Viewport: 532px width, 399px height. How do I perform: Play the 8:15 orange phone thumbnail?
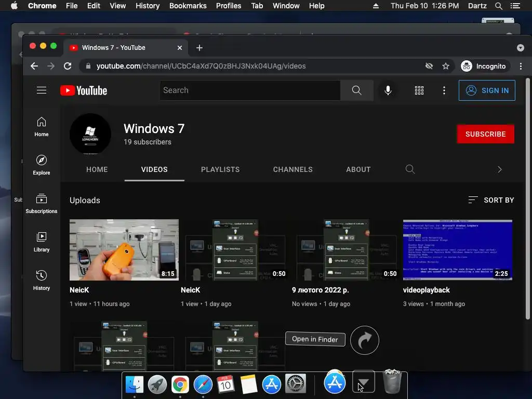click(x=124, y=250)
